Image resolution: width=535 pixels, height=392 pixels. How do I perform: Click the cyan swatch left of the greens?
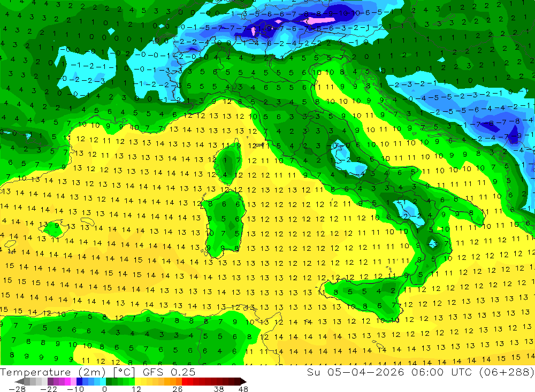(103, 381)
